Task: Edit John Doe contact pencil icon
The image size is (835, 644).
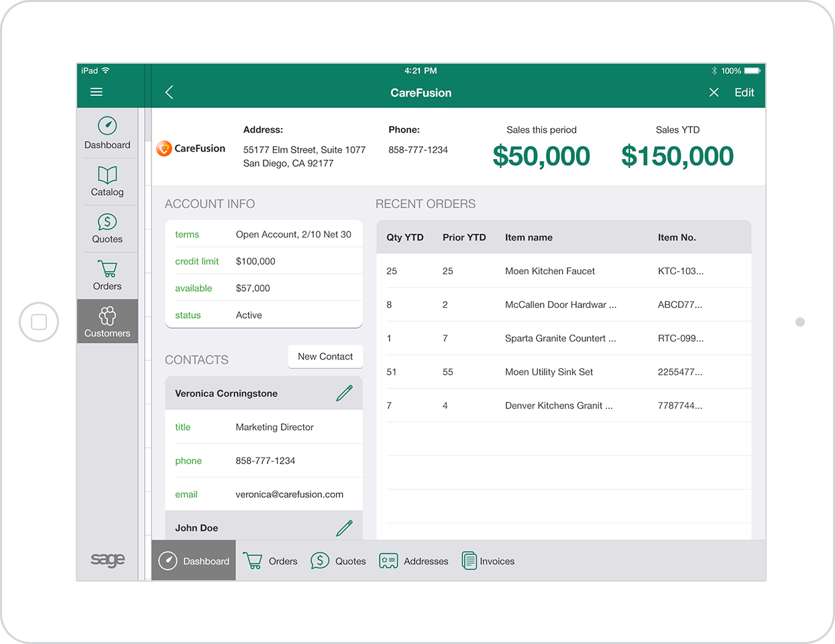Action: pyautogui.click(x=345, y=529)
